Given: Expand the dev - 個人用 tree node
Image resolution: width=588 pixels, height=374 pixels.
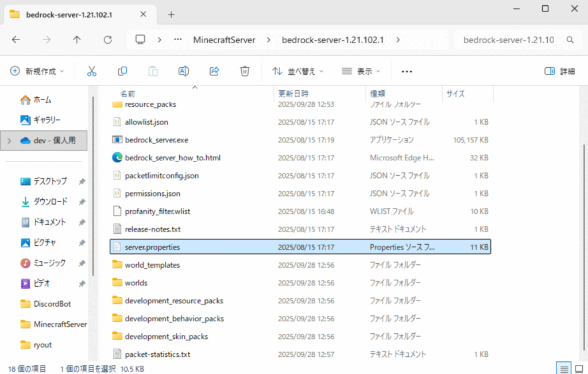Looking at the screenshot, I should coord(9,140).
